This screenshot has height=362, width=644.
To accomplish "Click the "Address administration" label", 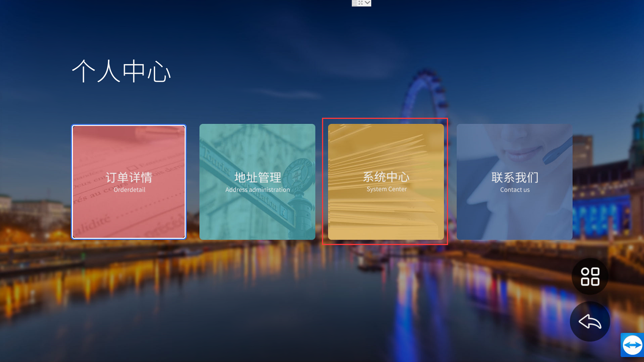I will point(257,190).
